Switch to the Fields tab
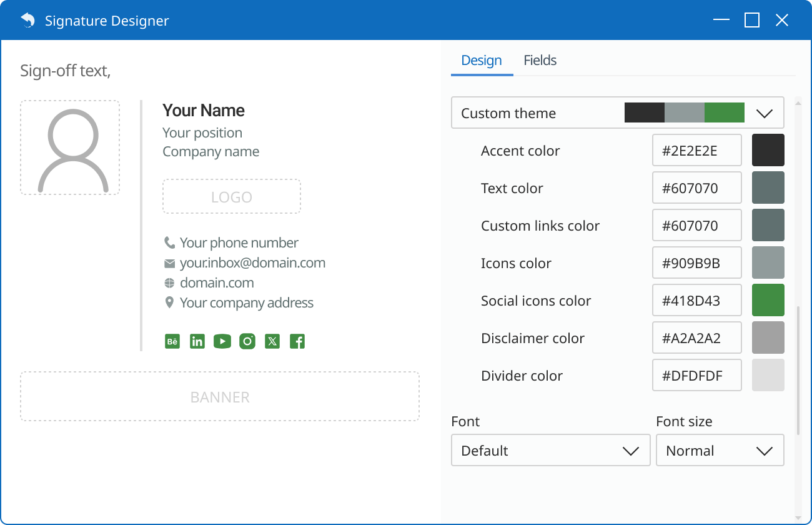812x525 pixels. 540,60
